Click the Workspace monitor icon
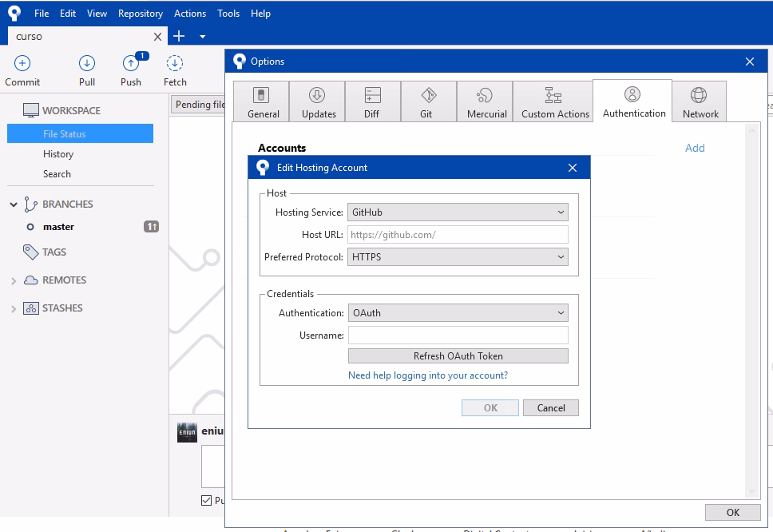 click(x=31, y=110)
